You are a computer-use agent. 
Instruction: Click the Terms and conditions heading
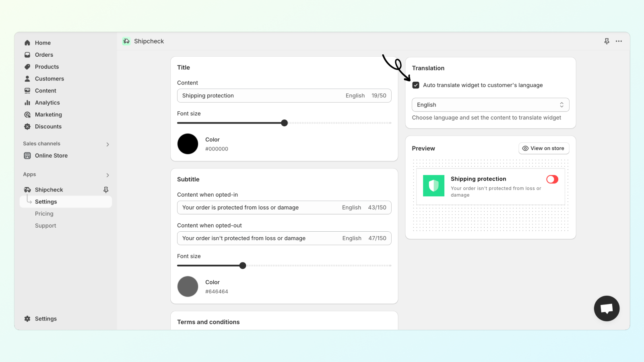point(208,322)
